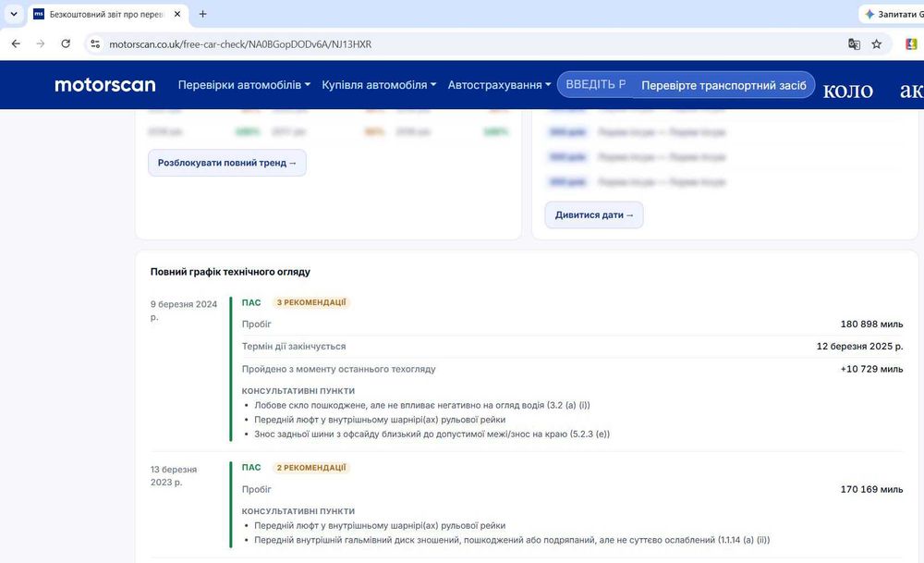This screenshot has height=563, width=924.
Task: Click the 12 березня 2025 р. expiry date
Action: point(859,347)
